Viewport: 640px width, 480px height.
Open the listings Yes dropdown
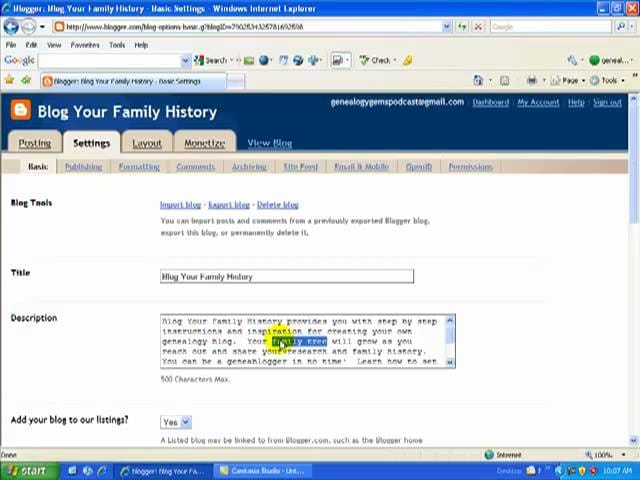point(175,422)
